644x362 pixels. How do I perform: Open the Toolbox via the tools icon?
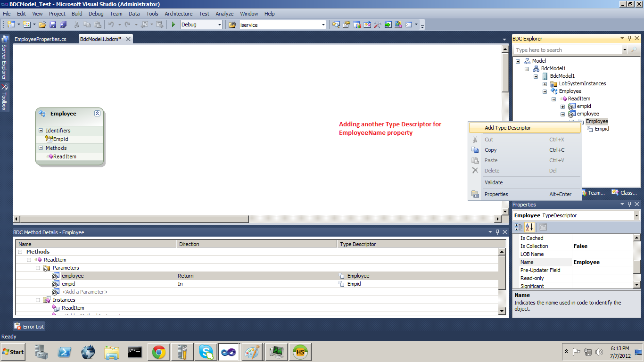pyautogui.click(x=378, y=25)
